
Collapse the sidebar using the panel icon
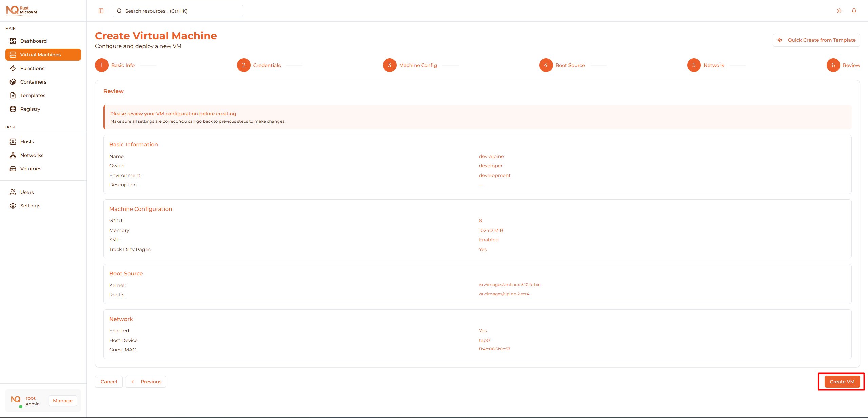click(x=101, y=11)
